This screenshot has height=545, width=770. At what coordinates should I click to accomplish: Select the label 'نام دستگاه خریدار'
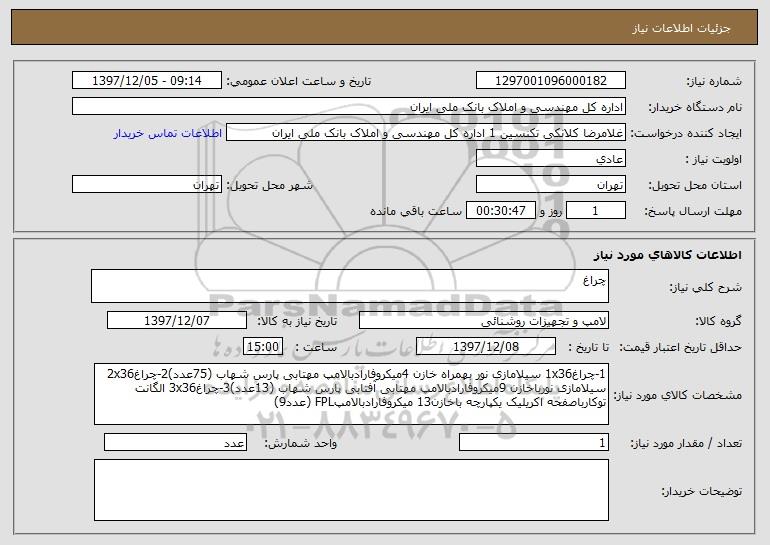(695, 108)
